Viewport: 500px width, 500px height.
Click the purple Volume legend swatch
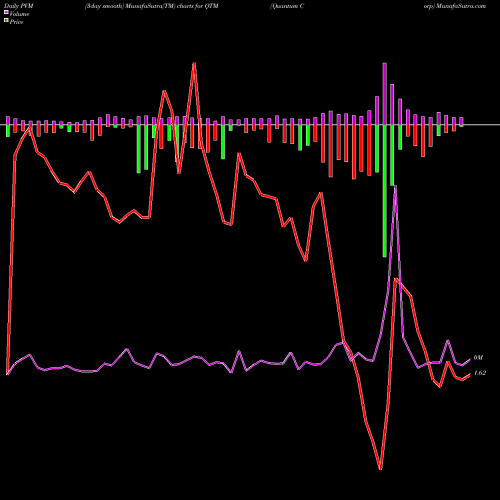pyautogui.click(x=6, y=13)
